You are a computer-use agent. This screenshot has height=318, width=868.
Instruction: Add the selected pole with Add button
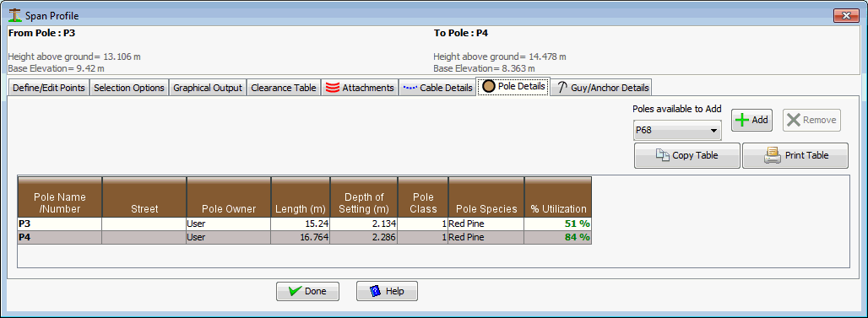pos(751,120)
